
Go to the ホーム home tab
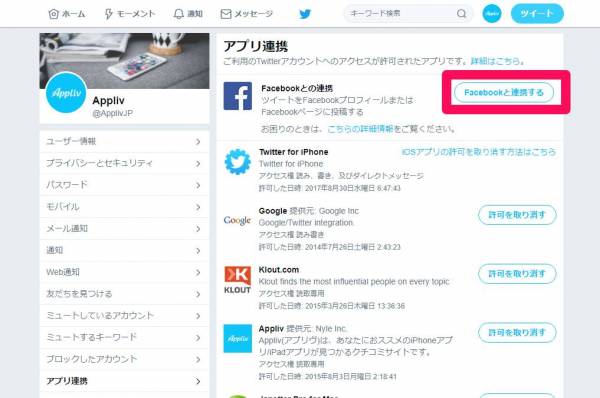(67, 14)
